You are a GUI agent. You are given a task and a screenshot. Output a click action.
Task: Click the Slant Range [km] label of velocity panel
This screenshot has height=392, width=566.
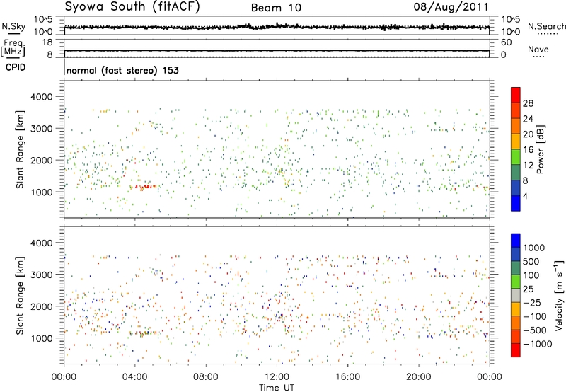coord(20,295)
